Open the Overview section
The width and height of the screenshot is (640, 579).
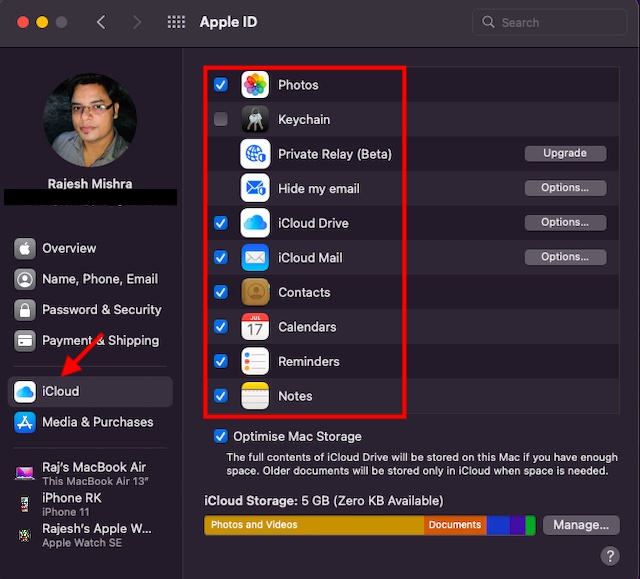point(90,248)
